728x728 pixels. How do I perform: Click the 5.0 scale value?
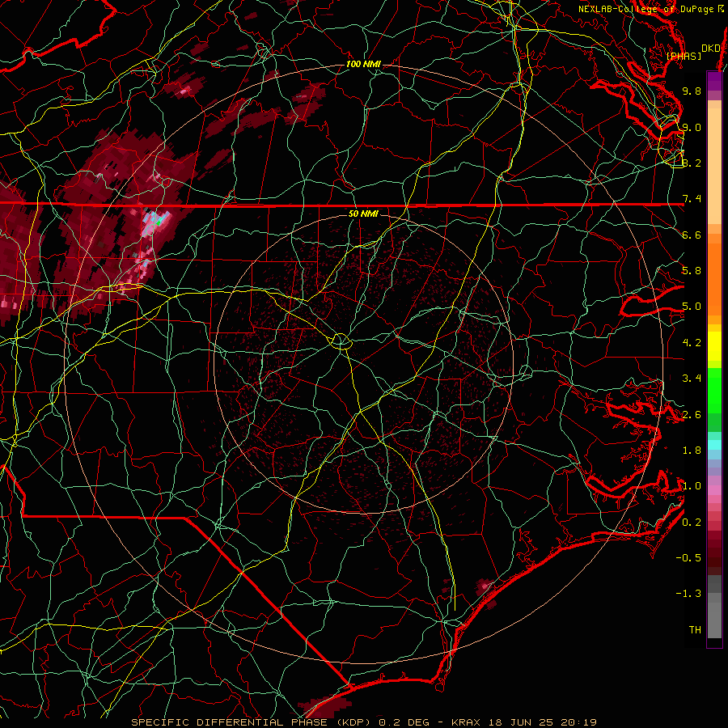coord(692,307)
